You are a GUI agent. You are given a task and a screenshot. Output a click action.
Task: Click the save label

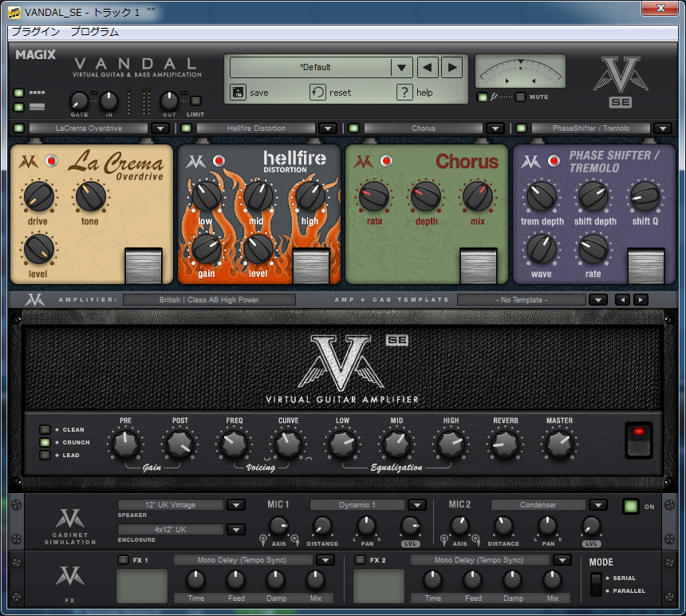(x=259, y=93)
